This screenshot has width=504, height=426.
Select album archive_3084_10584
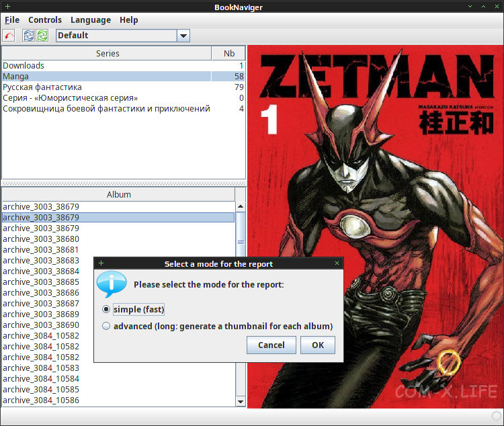pos(118,379)
